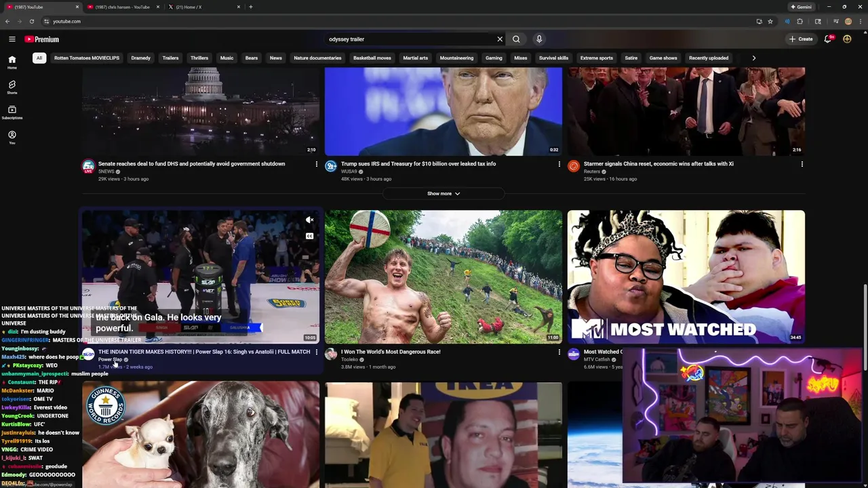Open Guinness World Records dogs thumbnail

pyautogui.click(x=201, y=434)
